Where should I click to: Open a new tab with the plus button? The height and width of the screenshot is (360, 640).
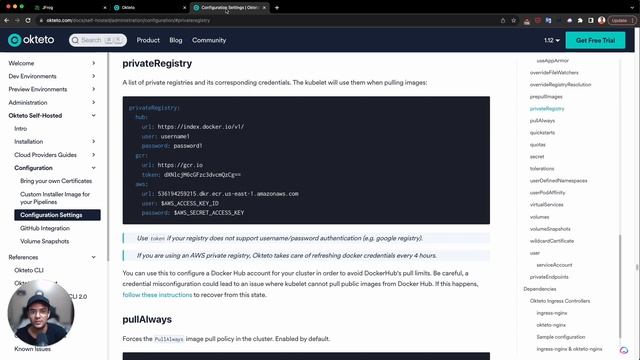coord(277,7)
